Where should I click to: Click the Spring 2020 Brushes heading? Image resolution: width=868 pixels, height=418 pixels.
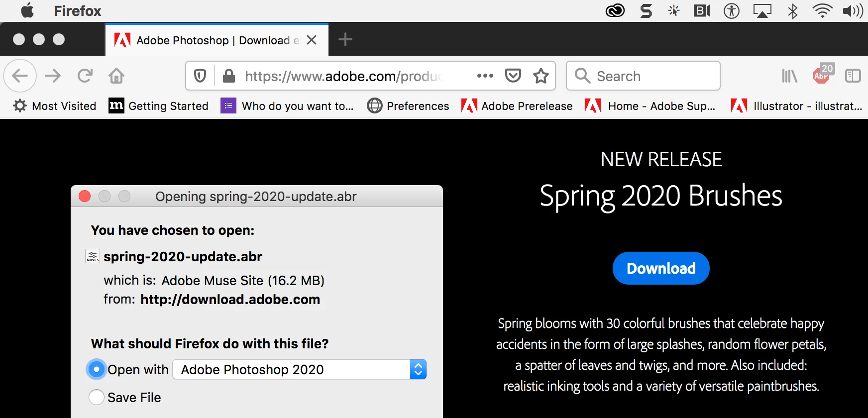(661, 196)
